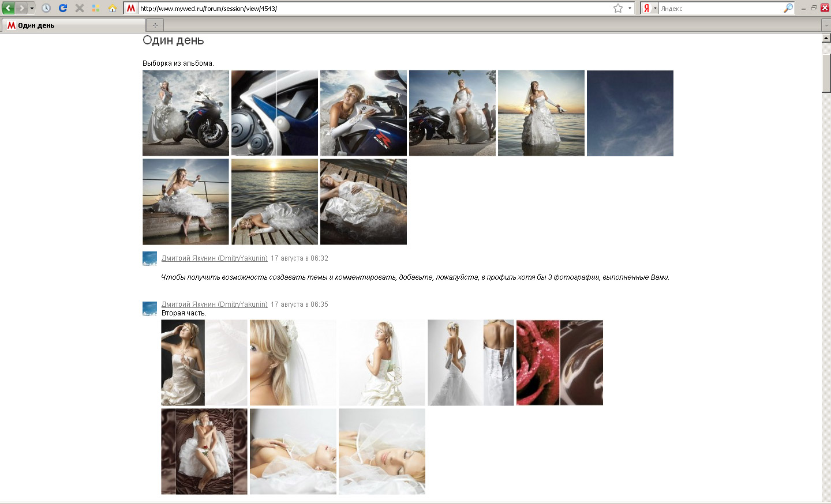Click the browser Back arrow button

pos(8,8)
